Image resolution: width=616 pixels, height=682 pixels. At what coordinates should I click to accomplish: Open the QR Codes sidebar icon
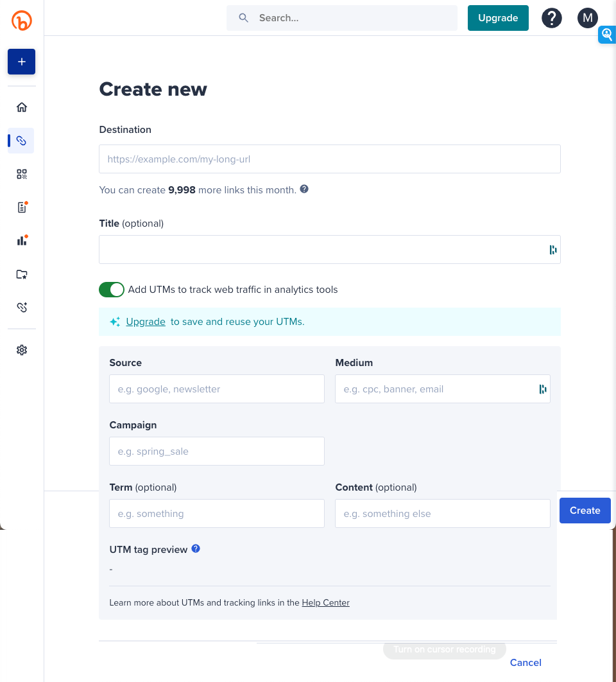(21, 174)
